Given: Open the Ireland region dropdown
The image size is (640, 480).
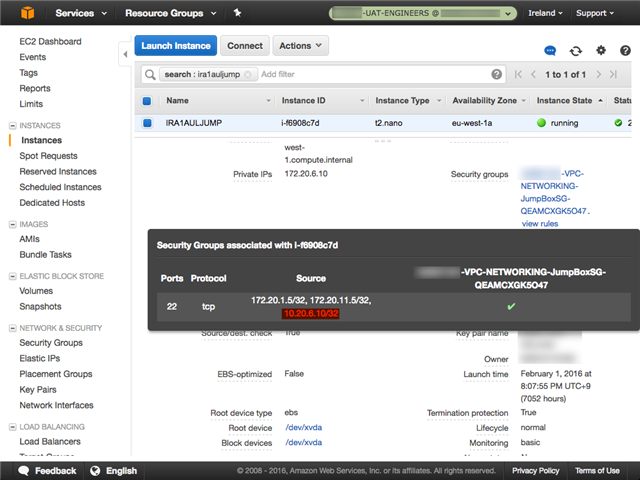Looking at the screenshot, I should point(545,13).
